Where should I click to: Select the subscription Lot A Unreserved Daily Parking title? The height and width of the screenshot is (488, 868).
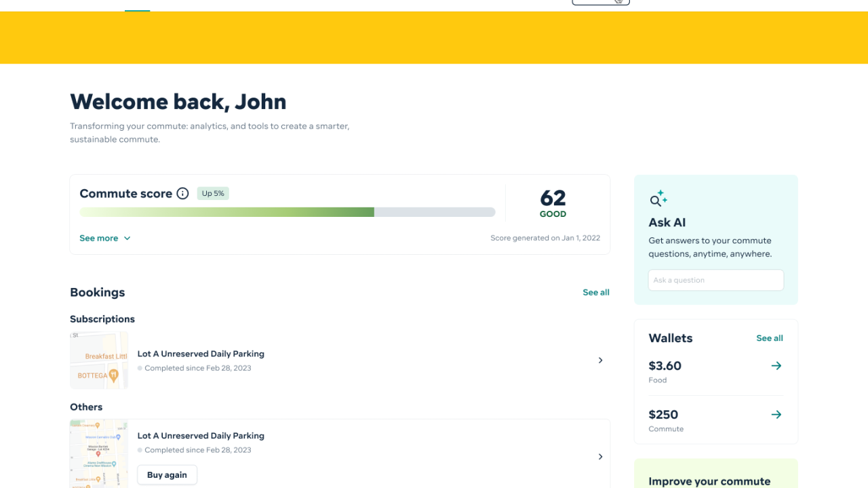(201, 354)
